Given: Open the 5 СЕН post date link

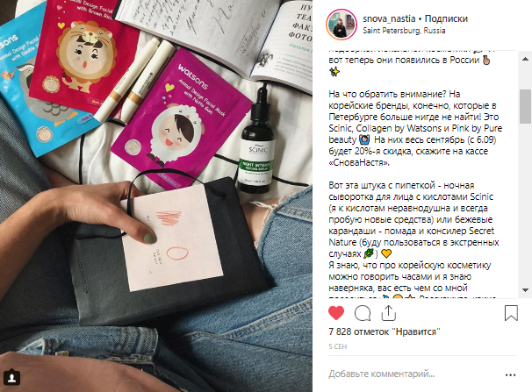Looking at the screenshot, I should click(x=338, y=346).
